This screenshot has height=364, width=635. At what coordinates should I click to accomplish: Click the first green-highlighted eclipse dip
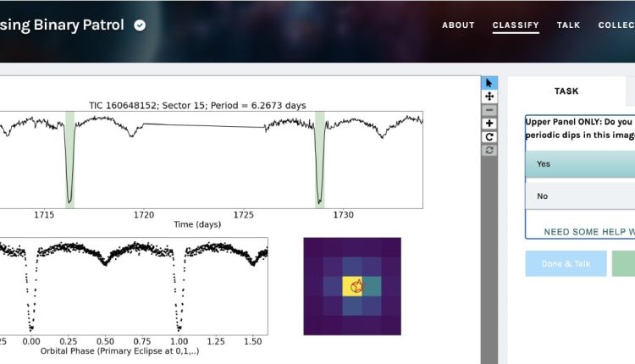pyautogui.click(x=69, y=160)
